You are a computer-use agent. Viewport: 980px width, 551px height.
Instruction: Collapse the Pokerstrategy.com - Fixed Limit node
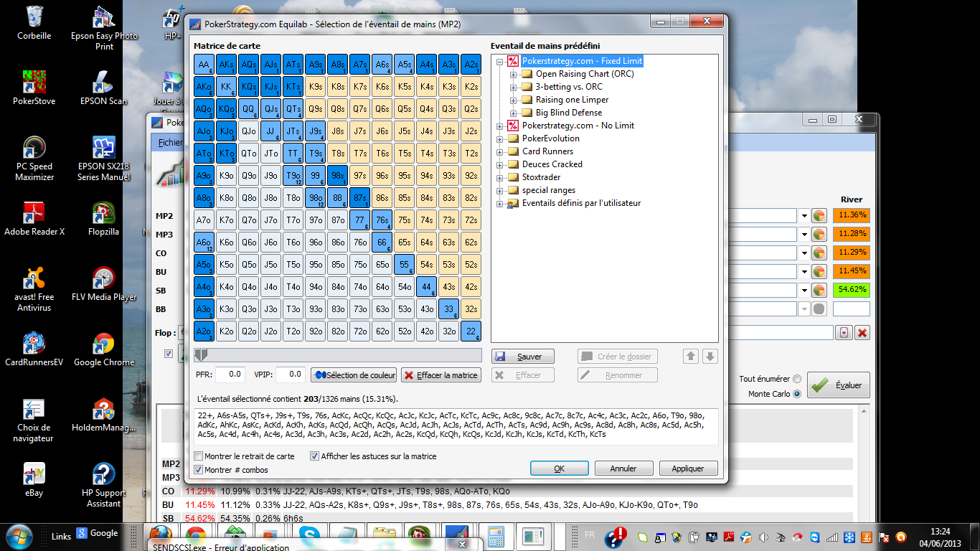[x=500, y=61]
